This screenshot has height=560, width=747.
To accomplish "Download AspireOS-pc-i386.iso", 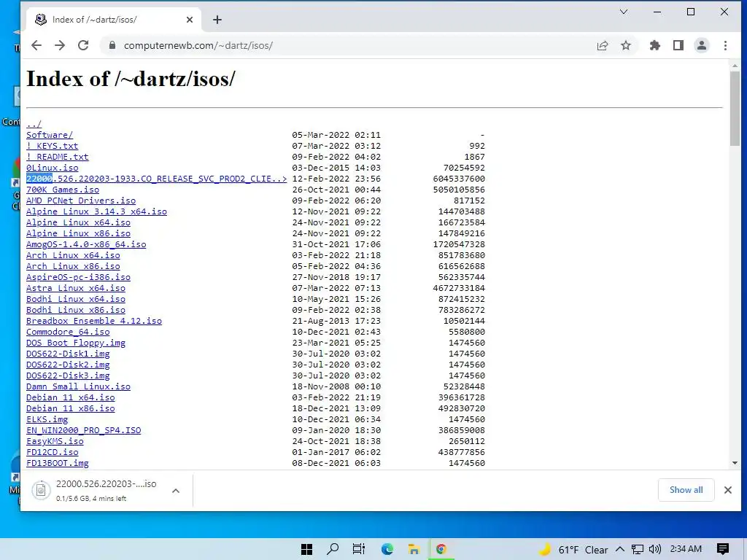I will tap(78, 277).
